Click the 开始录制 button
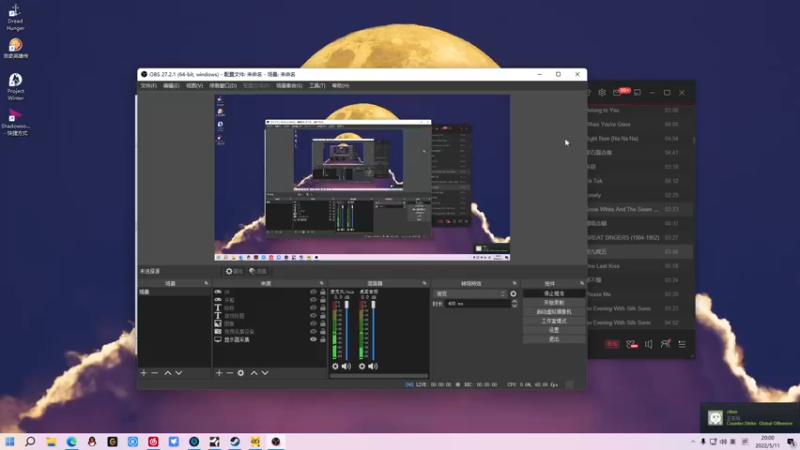 tap(554, 303)
